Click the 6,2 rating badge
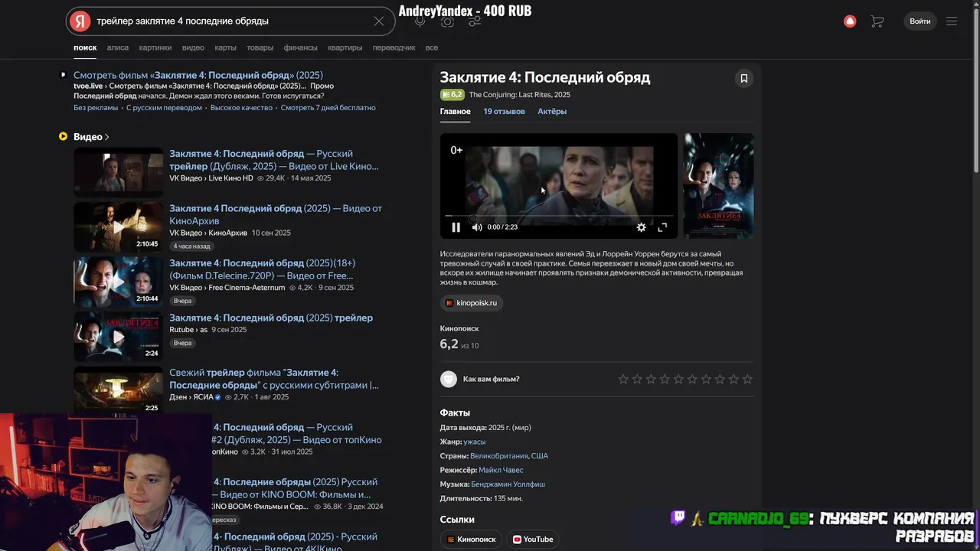 (x=452, y=95)
